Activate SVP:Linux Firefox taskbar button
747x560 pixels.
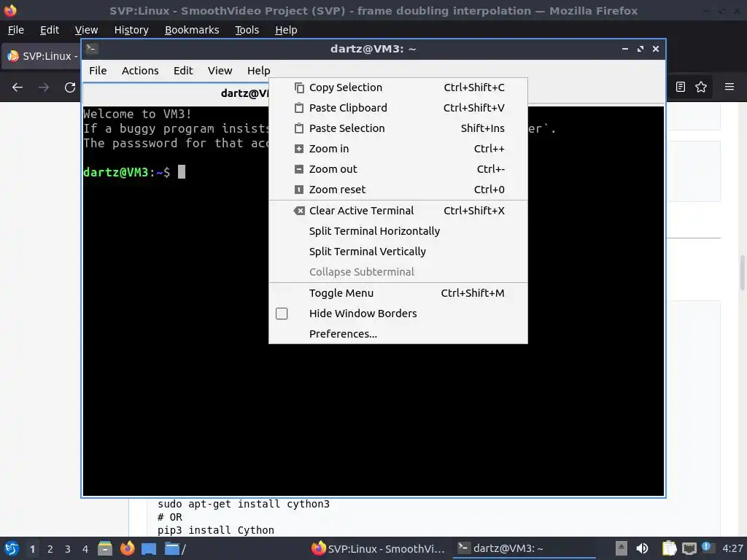tap(379, 548)
